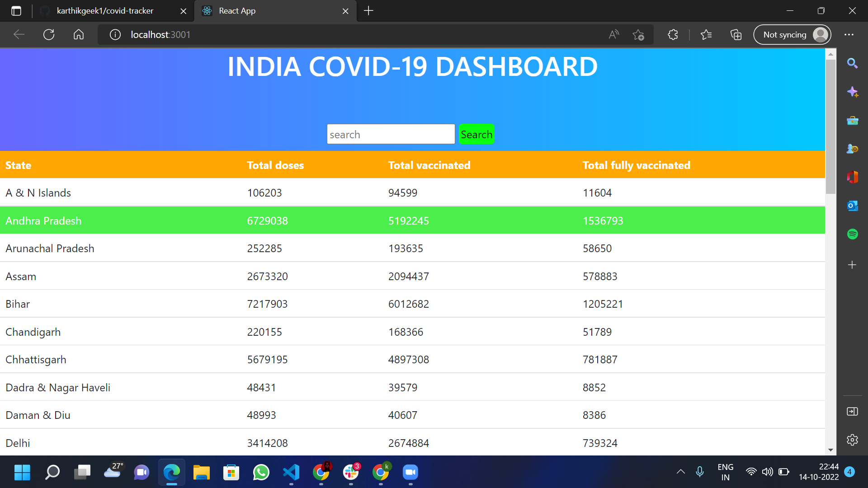The height and width of the screenshot is (488, 868).
Task: Open sidebar Search tool
Action: [852, 63]
